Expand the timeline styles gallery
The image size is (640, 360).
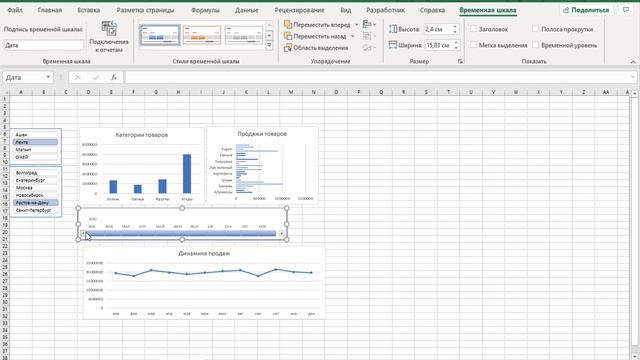click(x=269, y=45)
